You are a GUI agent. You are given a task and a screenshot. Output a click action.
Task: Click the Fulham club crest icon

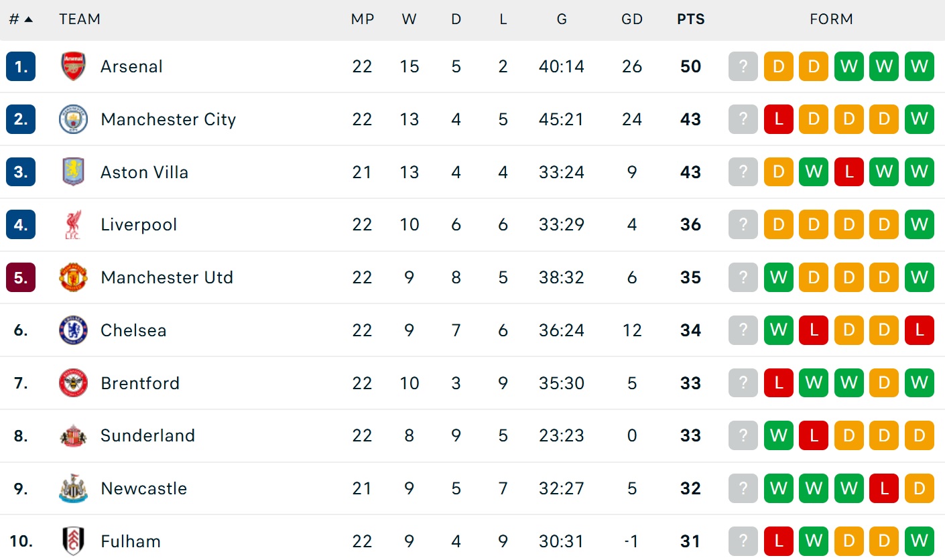73,541
